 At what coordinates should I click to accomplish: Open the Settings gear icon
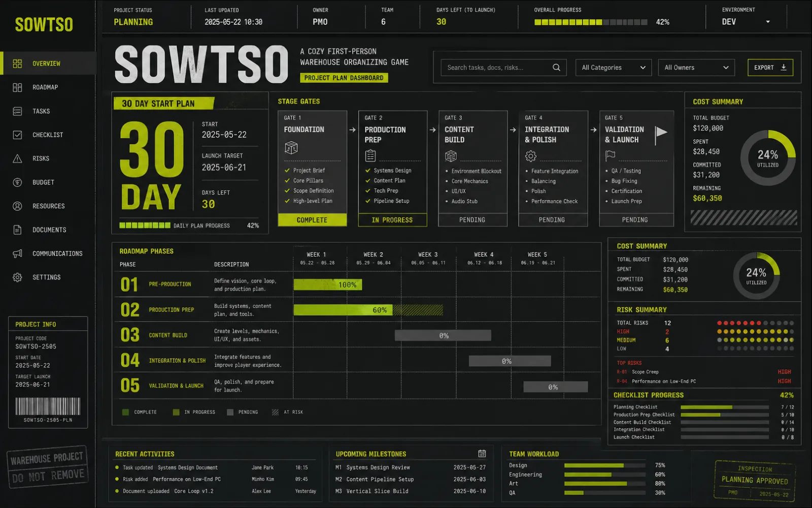tap(17, 277)
